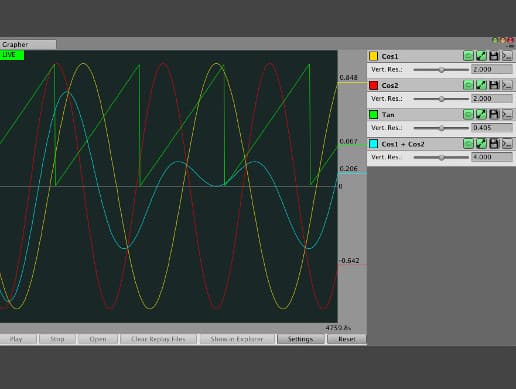This screenshot has height=389, width=516.
Task: Click the Tan Vert. Res. value field 0.405
Action: (x=492, y=128)
